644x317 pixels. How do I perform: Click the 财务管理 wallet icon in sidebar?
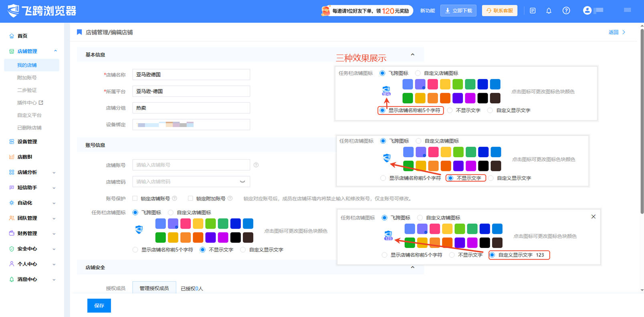12,234
